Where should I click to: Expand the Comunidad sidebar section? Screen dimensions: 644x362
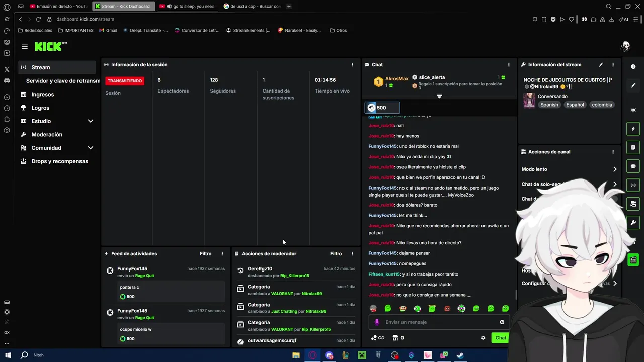click(91, 148)
